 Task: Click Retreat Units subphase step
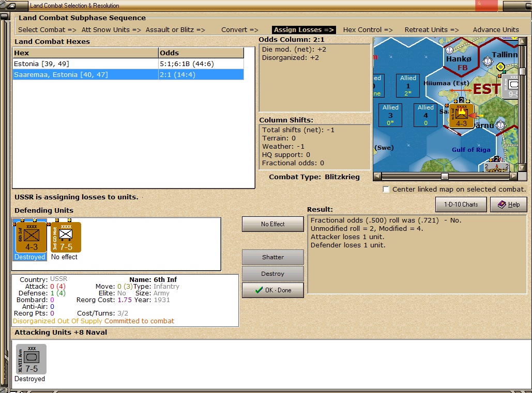(x=432, y=30)
